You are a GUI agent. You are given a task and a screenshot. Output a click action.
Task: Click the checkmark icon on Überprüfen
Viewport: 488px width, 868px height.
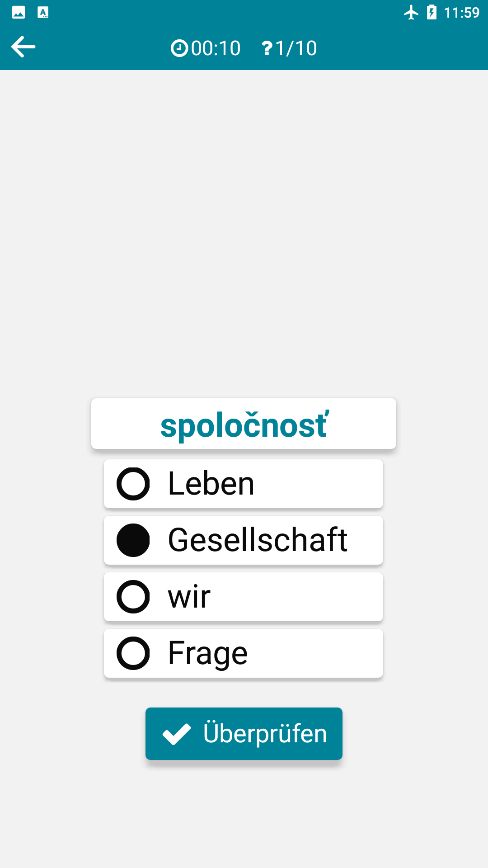point(177,734)
